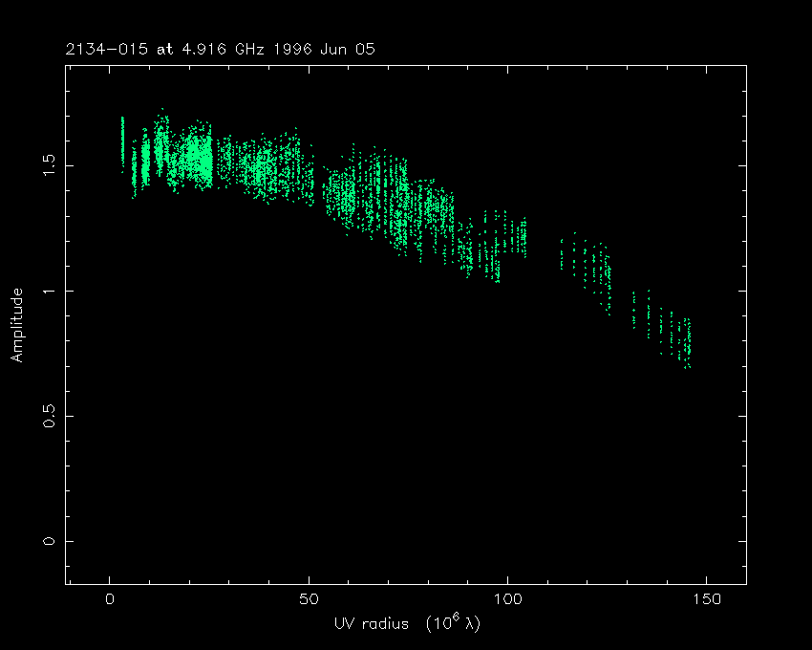Click the x-axis tick label "100"

click(506, 598)
